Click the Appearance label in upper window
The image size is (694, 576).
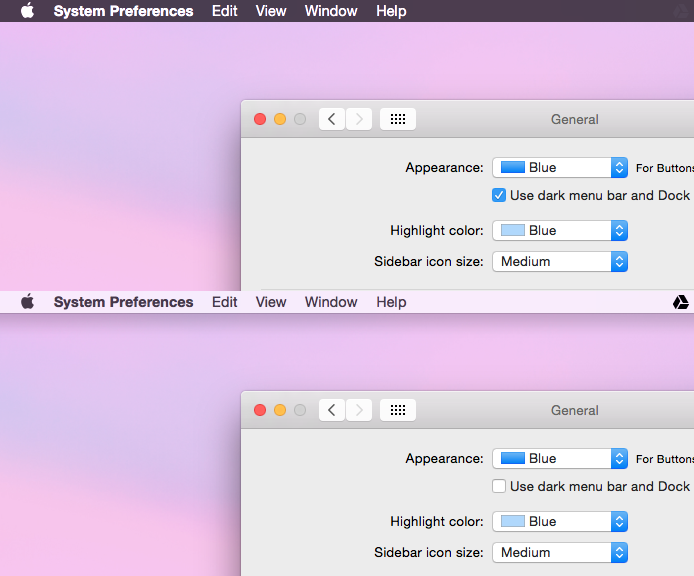(444, 168)
